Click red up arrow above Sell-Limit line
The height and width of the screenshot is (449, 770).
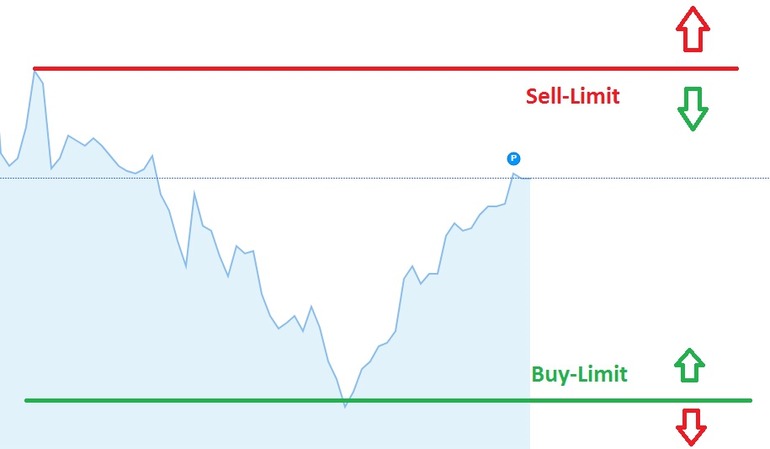(x=692, y=29)
